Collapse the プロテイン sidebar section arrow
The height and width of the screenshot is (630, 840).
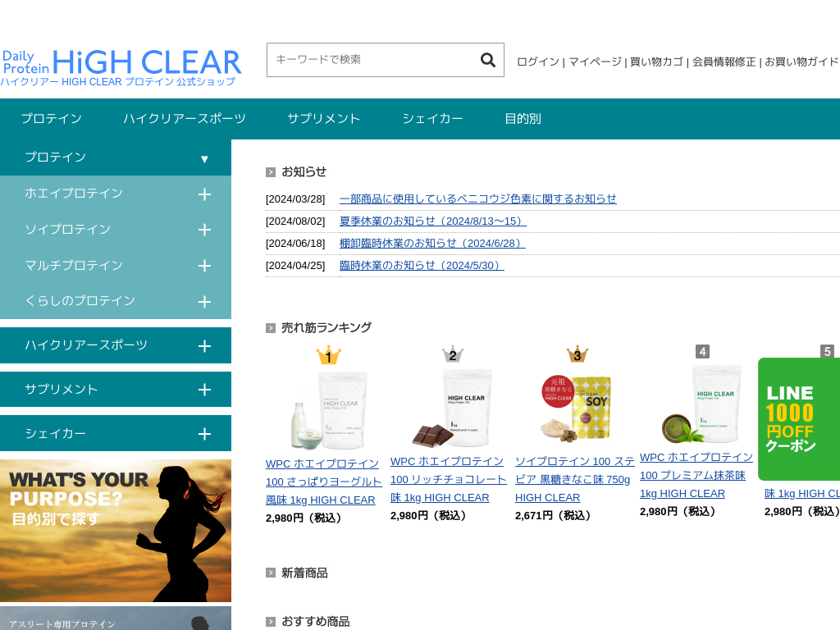[204, 158]
